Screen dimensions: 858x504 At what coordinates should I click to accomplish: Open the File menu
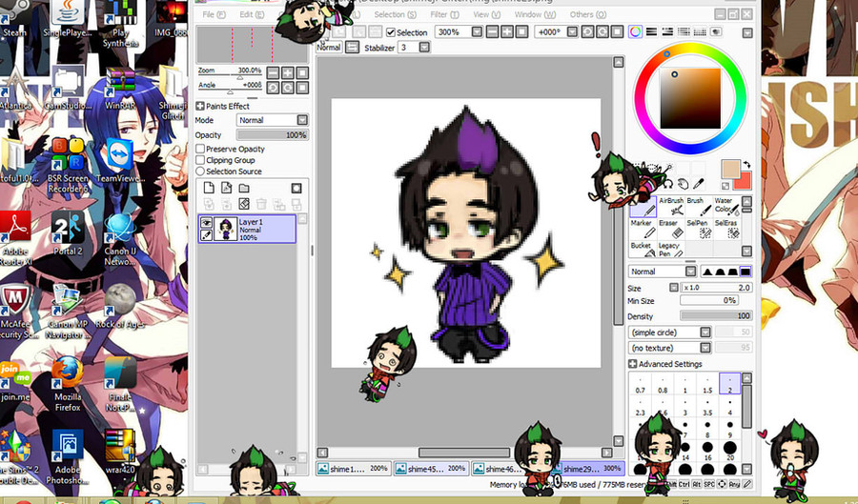pyautogui.click(x=214, y=14)
